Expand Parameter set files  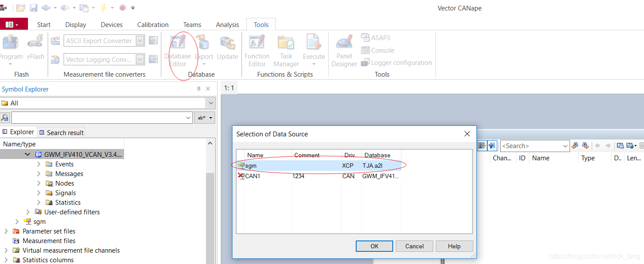6,231
